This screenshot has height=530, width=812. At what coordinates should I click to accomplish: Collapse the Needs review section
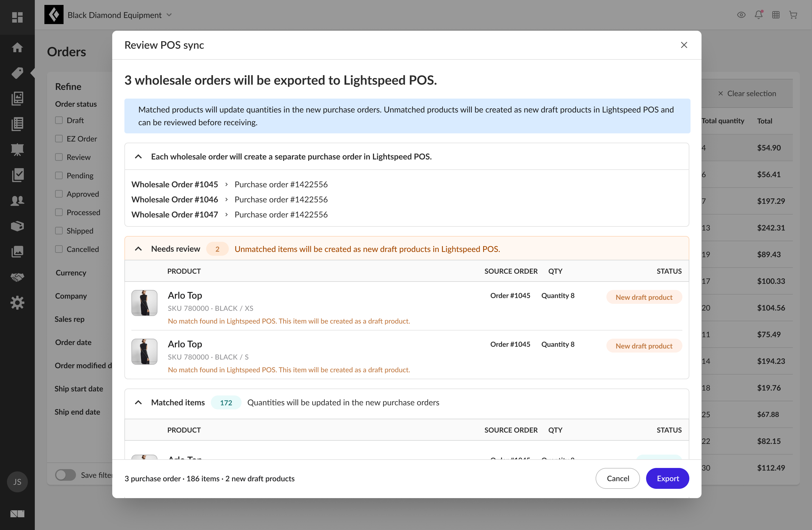(138, 249)
